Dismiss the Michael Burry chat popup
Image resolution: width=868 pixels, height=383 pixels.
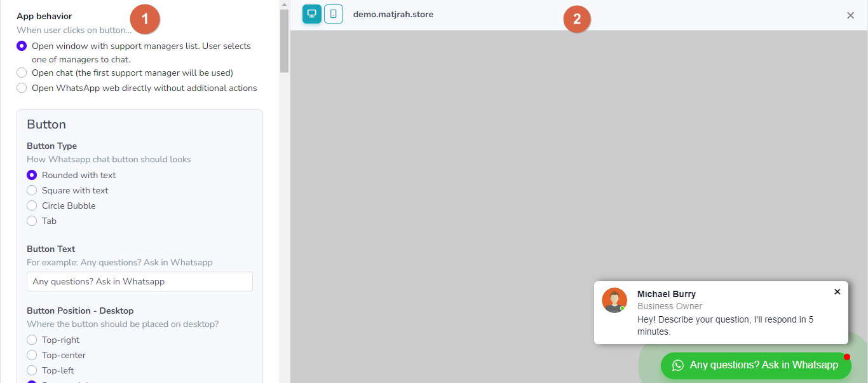pyautogui.click(x=837, y=291)
